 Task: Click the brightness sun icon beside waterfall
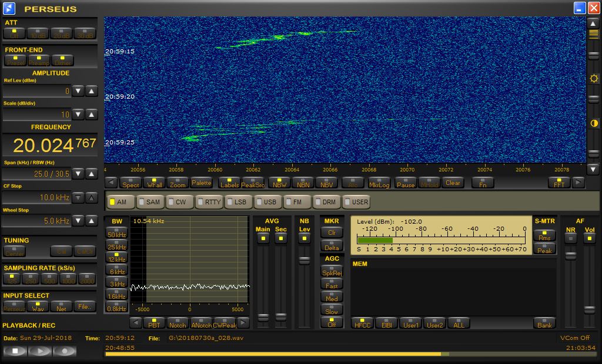click(594, 79)
